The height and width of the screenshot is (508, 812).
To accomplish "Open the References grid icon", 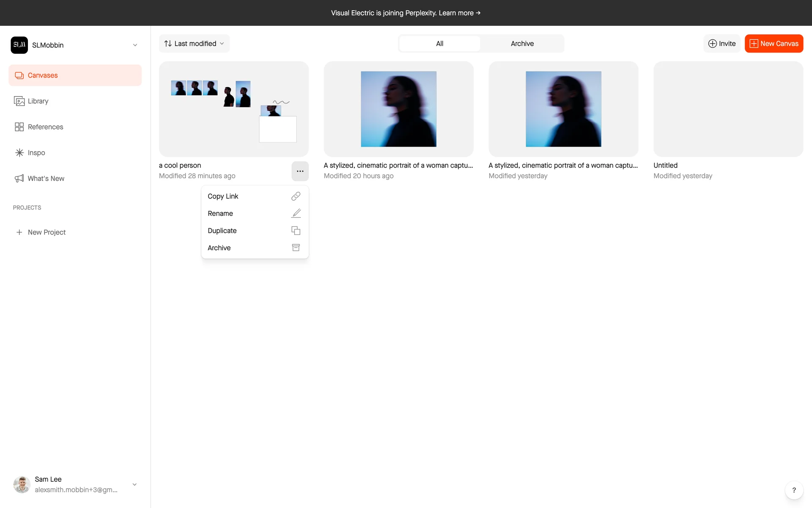I will pyautogui.click(x=19, y=127).
